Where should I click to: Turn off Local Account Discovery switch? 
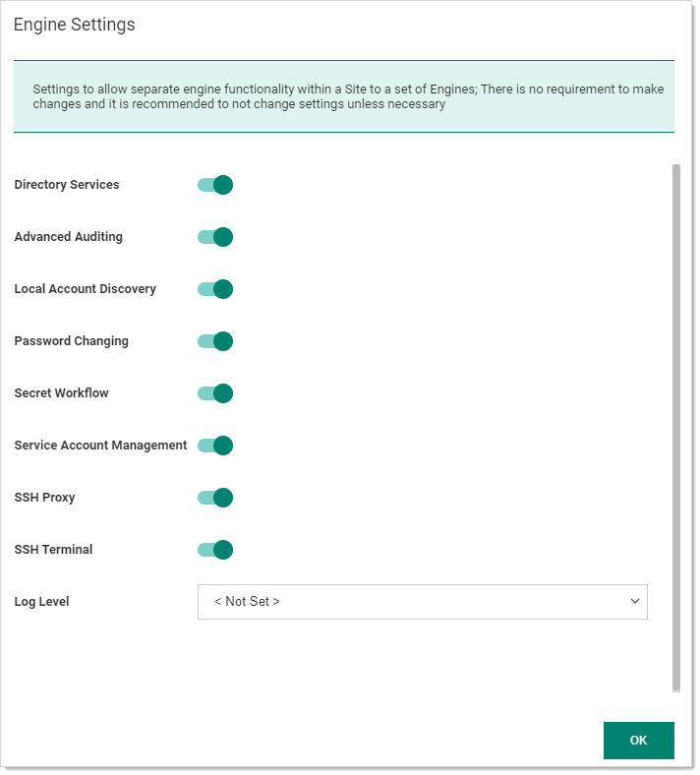click(215, 289)
